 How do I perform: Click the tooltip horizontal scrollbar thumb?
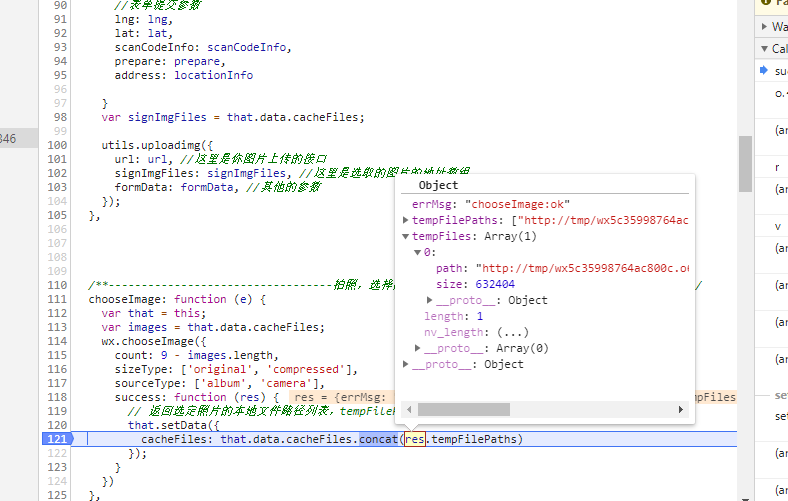pyautogui.click(x=464, y=410)
